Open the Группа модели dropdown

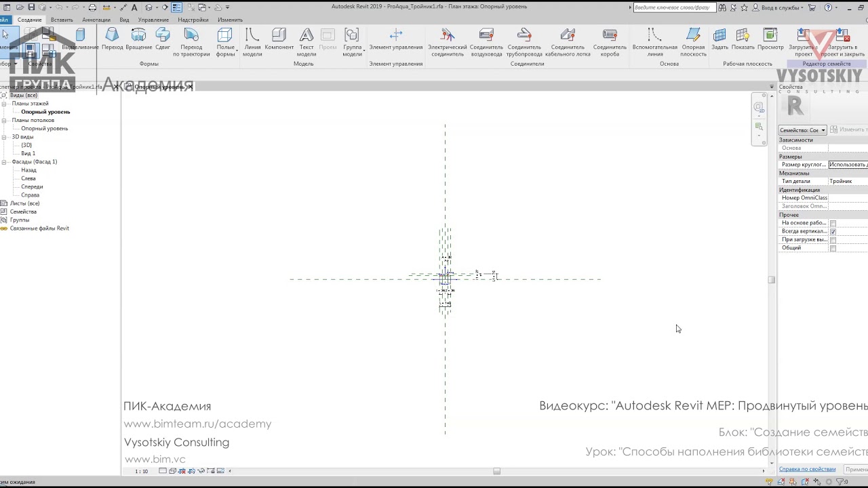(352, 42)
